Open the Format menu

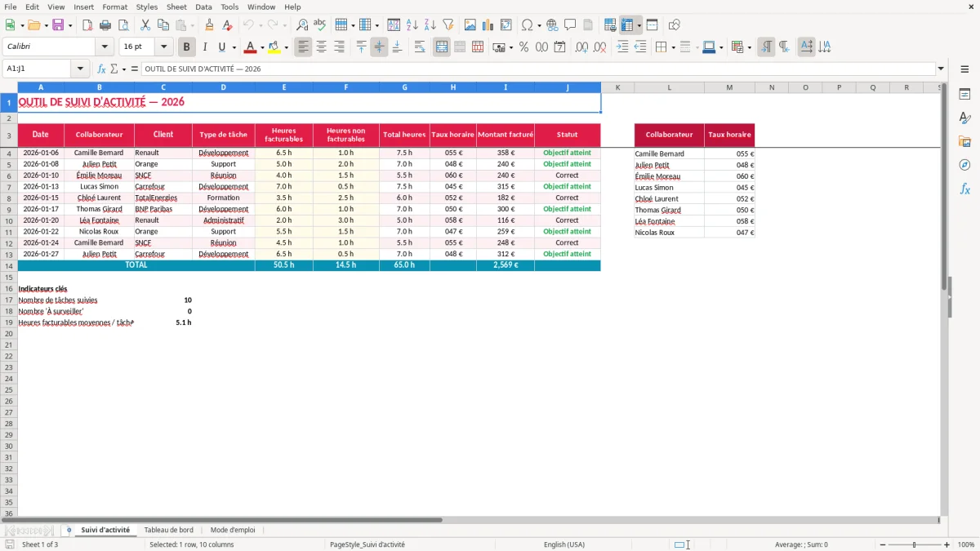click(114, 7)
